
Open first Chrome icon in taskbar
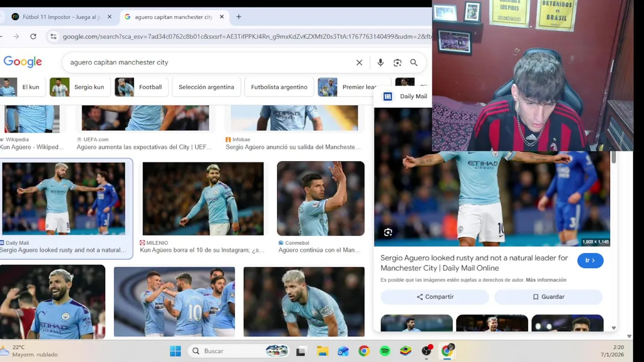(364, 351)
